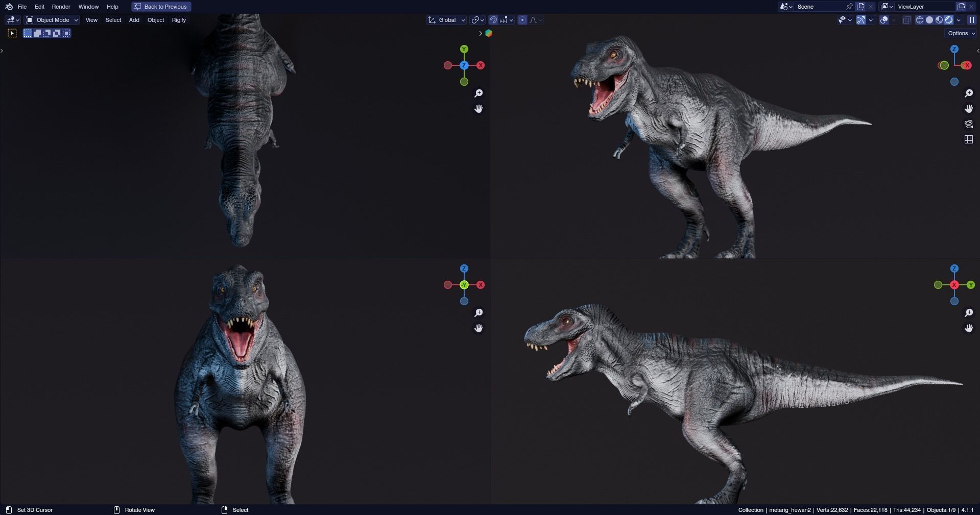Open proportional falloff dropdown

[x=536, y=20]
